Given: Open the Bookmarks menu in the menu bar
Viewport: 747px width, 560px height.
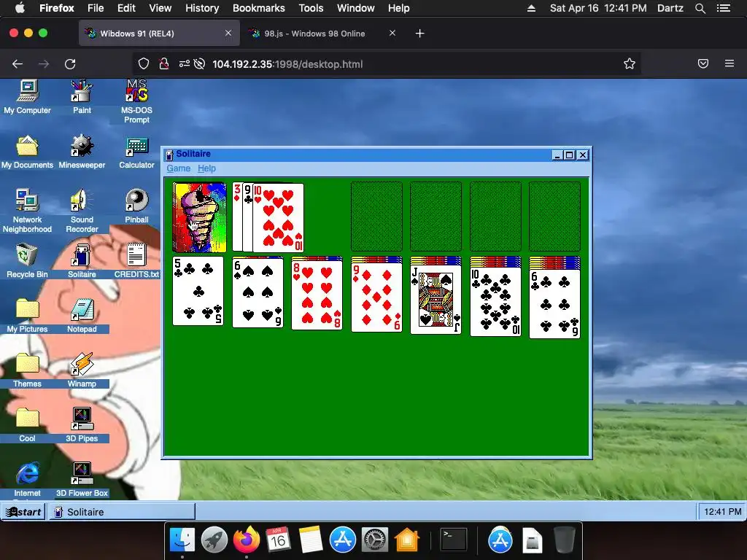Looking at the screenshot, I should [259, 8].
